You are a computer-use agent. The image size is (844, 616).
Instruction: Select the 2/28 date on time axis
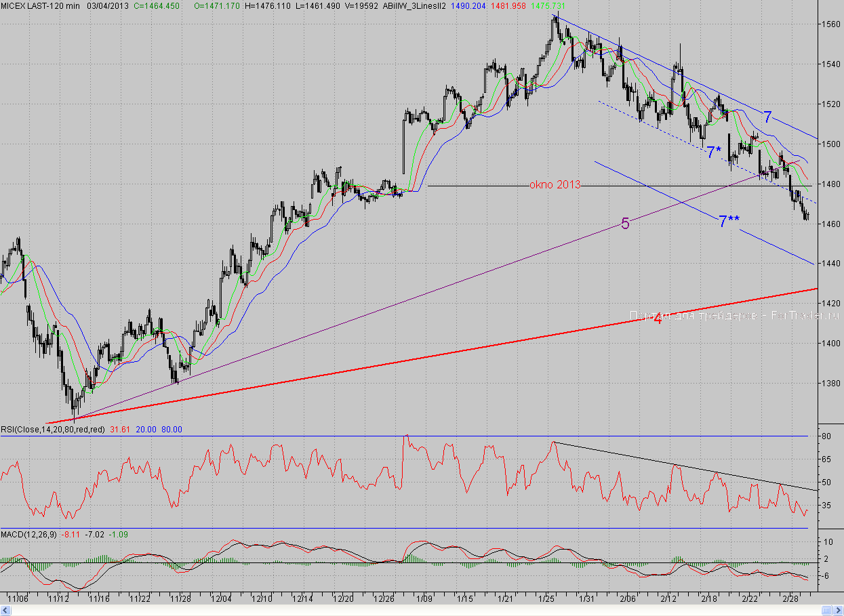(x=791, y=599)
